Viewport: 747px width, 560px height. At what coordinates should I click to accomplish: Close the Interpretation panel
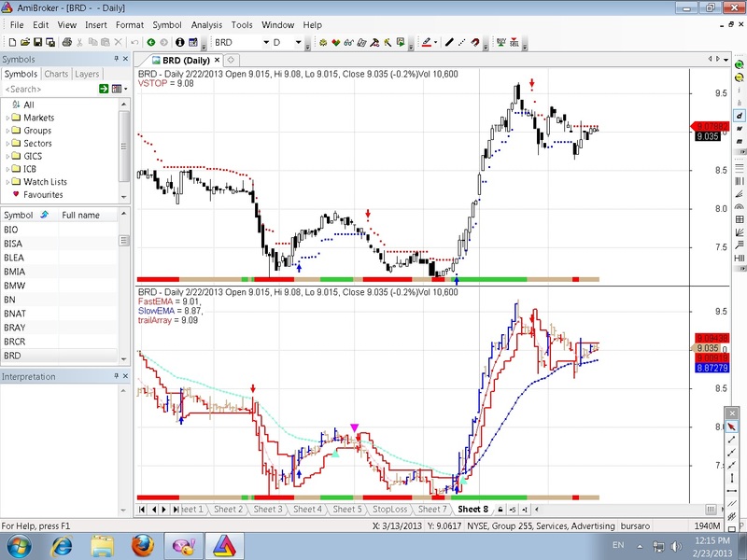(x=125, y=376)
